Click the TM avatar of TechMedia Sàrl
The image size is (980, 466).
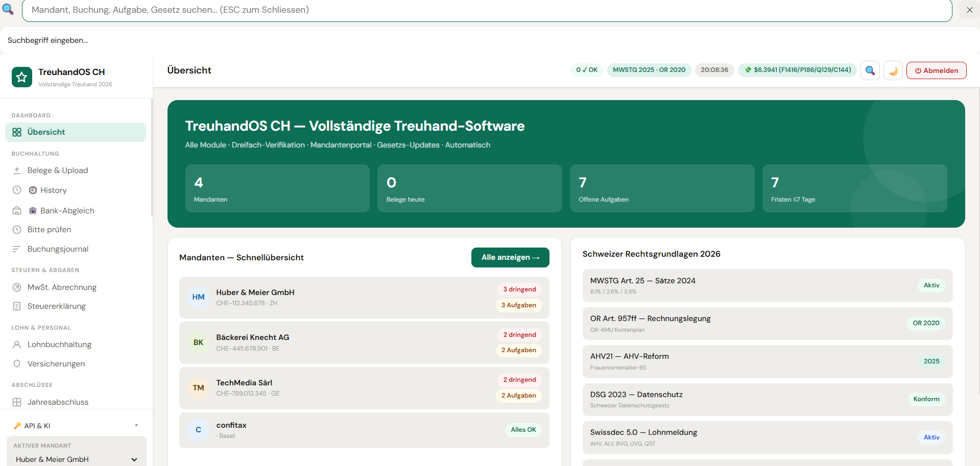pyautogui.click(x=199, y=388)
